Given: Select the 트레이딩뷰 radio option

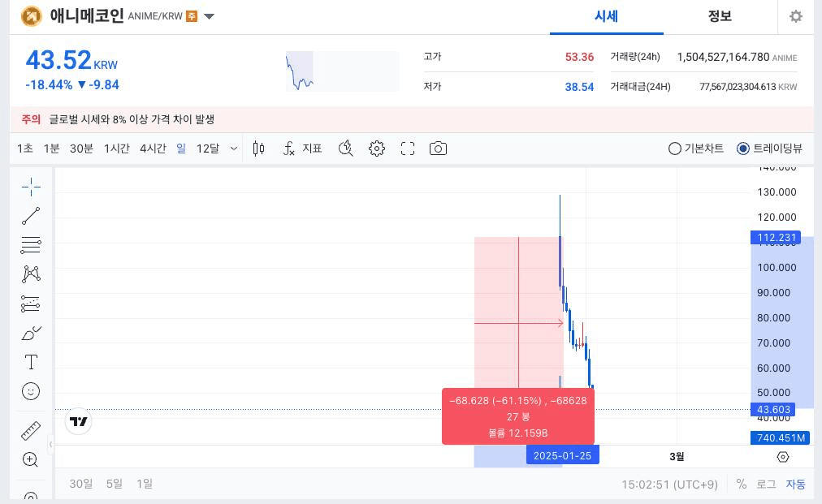Looking at the screenshot, I should (x=769, y=149).
